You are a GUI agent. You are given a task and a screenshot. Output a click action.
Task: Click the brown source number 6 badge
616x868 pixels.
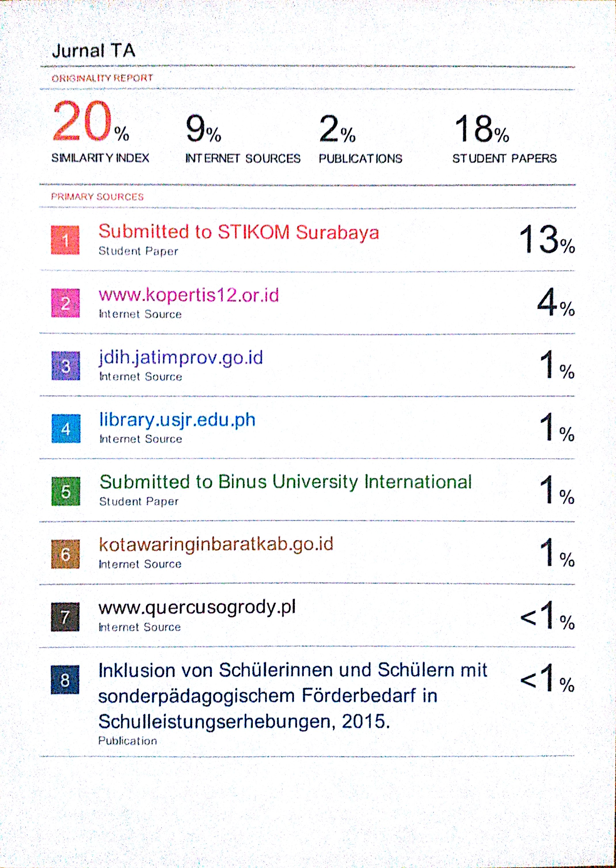coord(66,554)
